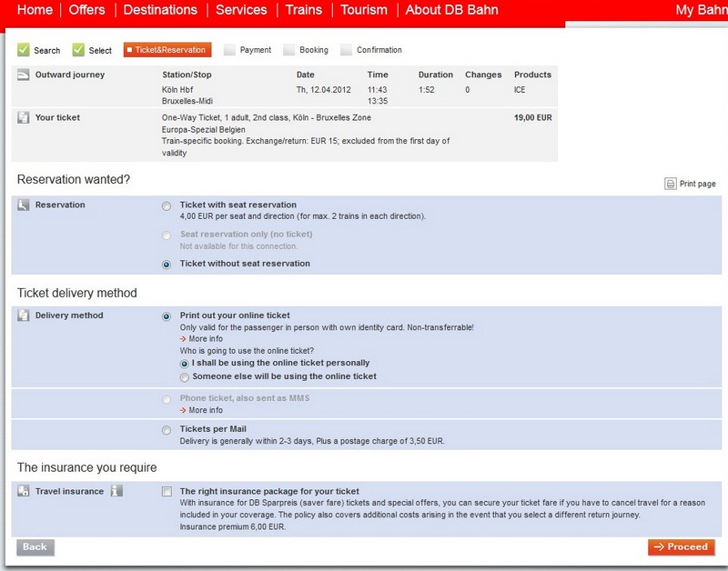
Task: Click the Travel insurance section icon
Action: click(x=24, y=491)
